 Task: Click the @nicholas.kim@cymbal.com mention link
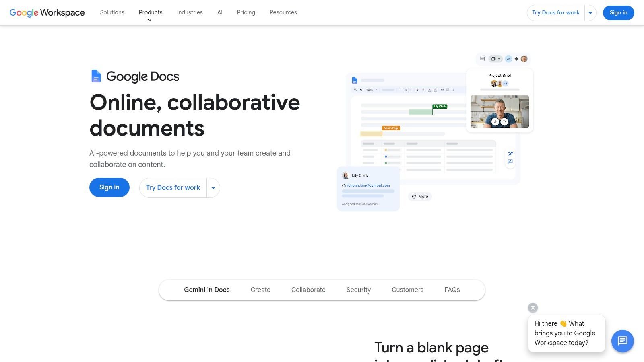click(366, 185)
